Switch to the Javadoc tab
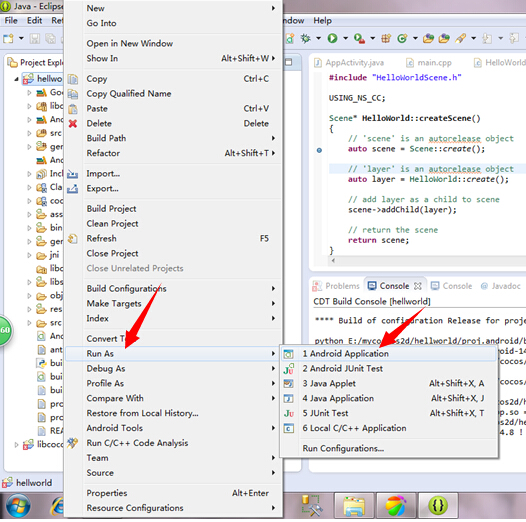This screenshot has width=526, height=522. (x=501, y=286)
